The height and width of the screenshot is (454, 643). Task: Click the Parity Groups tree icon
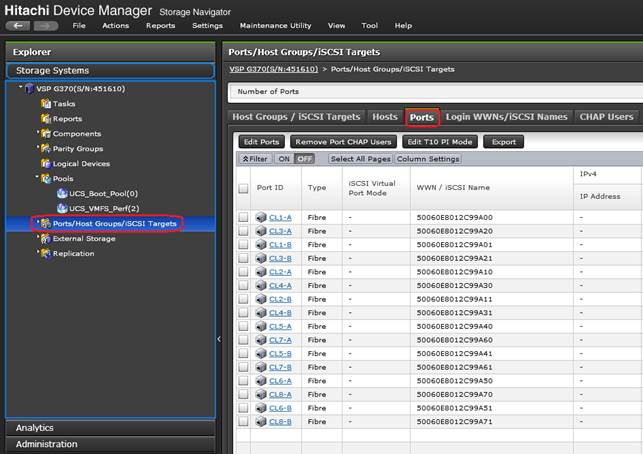pyautogui.click(x=46, y=148)
